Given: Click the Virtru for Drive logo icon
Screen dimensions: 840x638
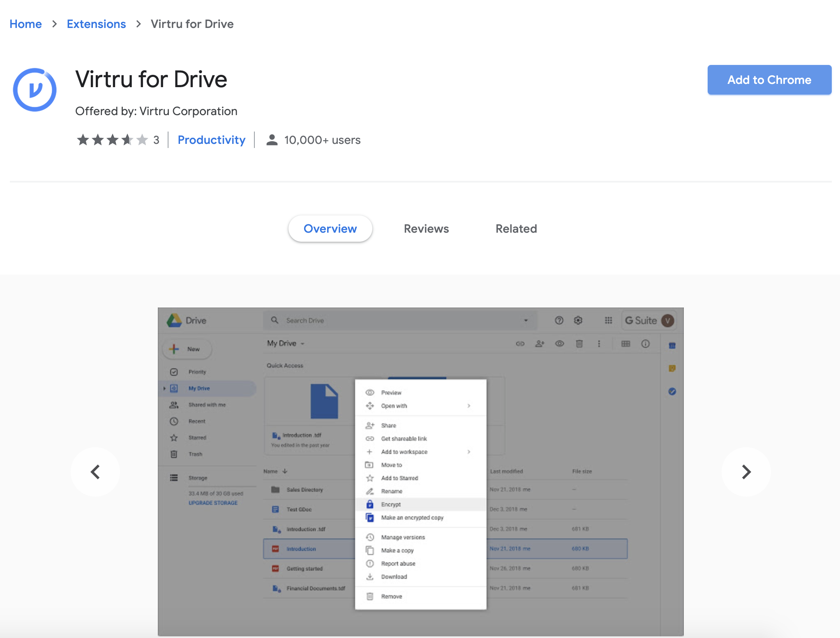Looking at the screenshot, I should pos(35,90).
